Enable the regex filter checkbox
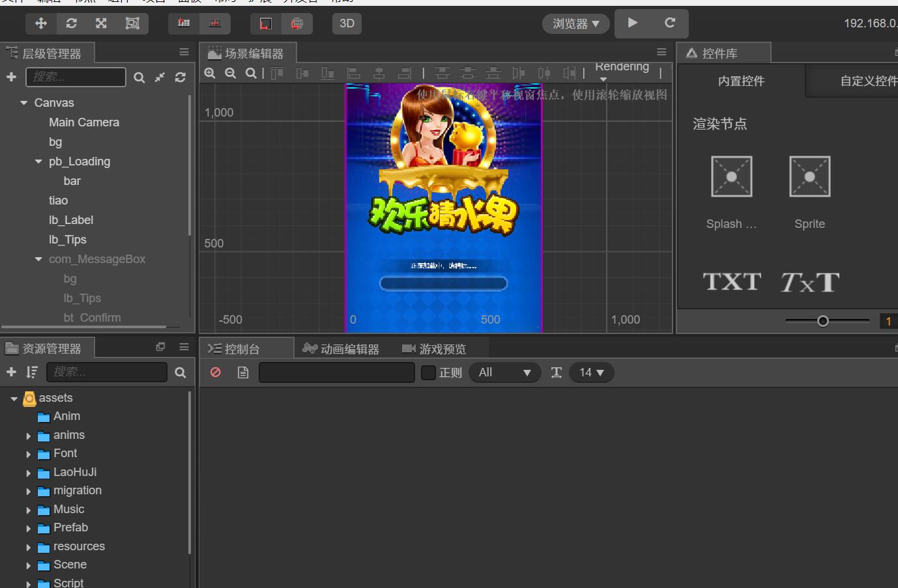Image resolution: width=898 pixels, height=588 pixels. point(428,372)
